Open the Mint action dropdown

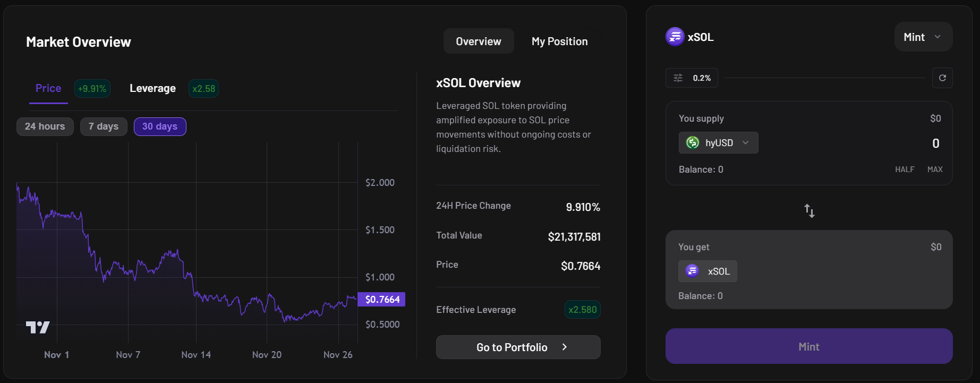click(923, 37)
